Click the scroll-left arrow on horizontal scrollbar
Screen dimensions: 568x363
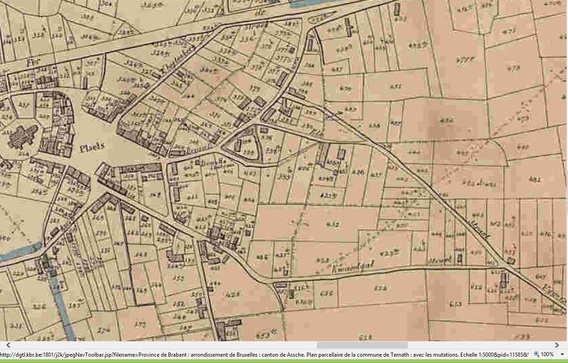(8, 345)
